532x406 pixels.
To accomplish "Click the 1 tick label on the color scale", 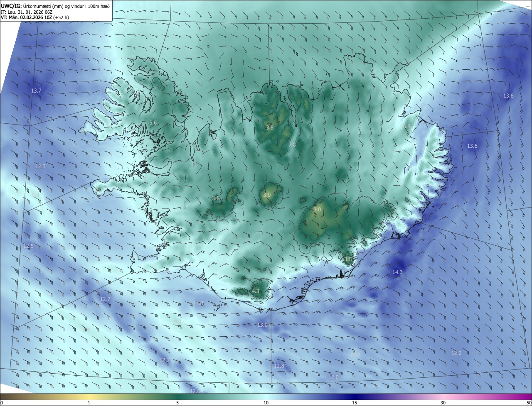I will point(89,403).
